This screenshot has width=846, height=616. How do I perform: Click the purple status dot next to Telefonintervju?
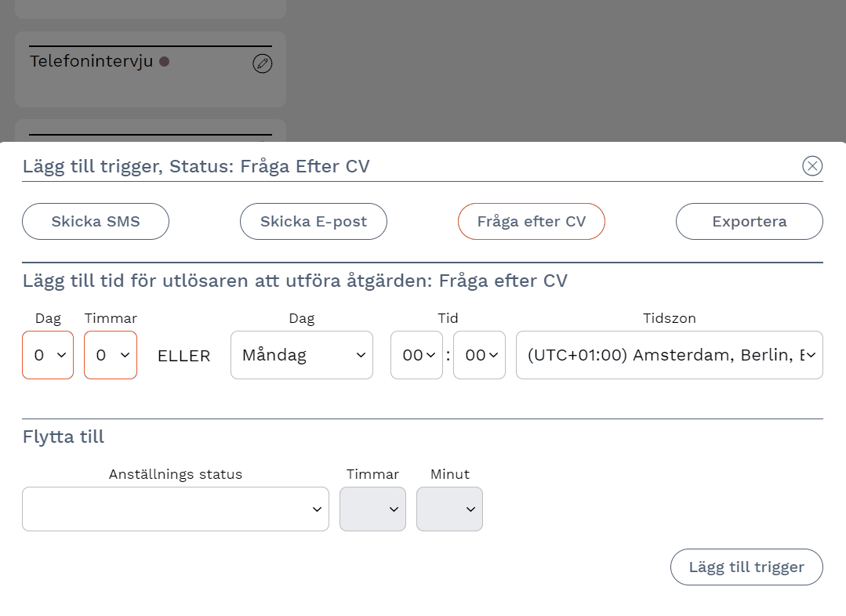[165, 61]
